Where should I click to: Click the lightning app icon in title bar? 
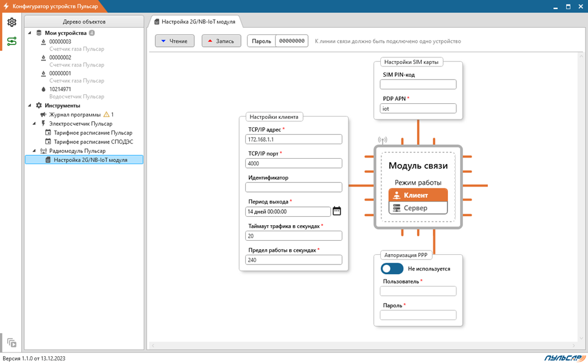5,6
